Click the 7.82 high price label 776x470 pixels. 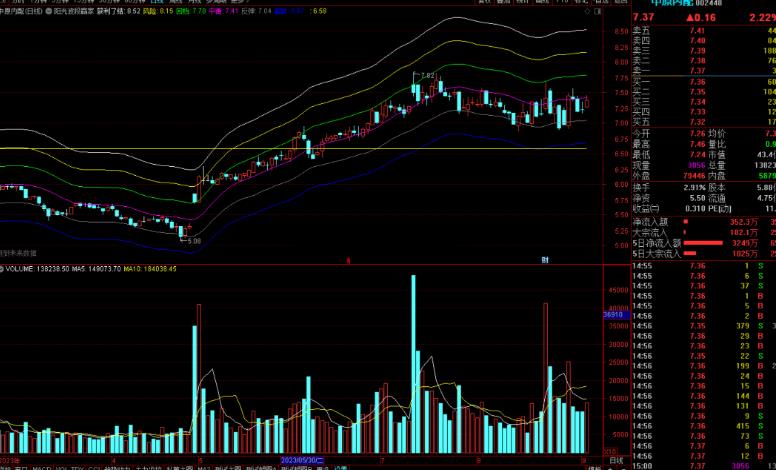[x=428, y=76]
